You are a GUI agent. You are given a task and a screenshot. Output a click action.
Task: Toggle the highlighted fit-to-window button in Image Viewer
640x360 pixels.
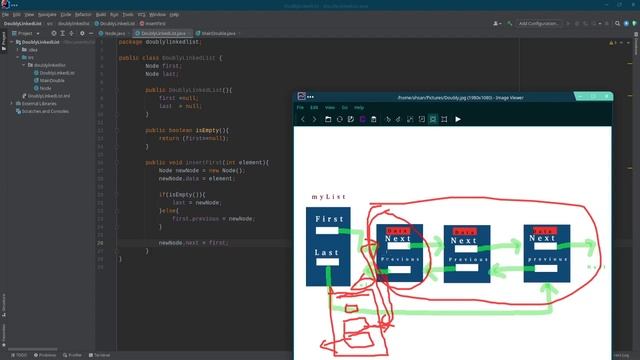pos(433,119)
